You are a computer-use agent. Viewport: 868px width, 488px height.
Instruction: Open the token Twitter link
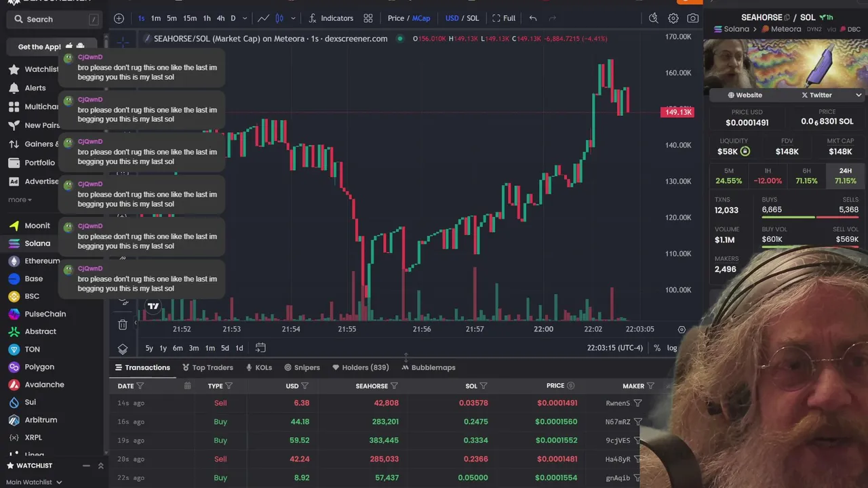[x=816, y=96]
